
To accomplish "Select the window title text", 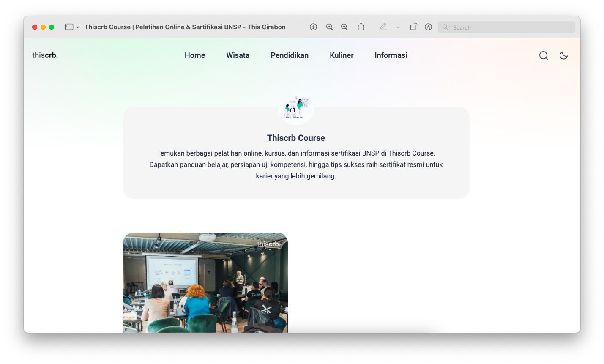I will pyautogui.click(x=185, y=27).
